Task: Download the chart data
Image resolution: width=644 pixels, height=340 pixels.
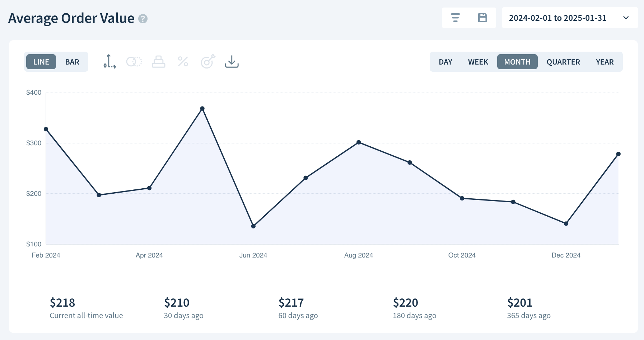Action: click(232, 62)
